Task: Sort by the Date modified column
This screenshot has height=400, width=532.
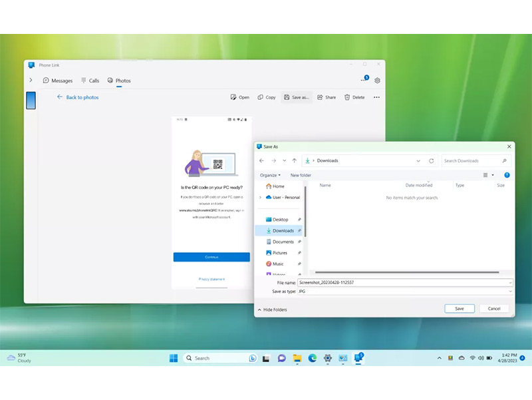Action: 419,186
